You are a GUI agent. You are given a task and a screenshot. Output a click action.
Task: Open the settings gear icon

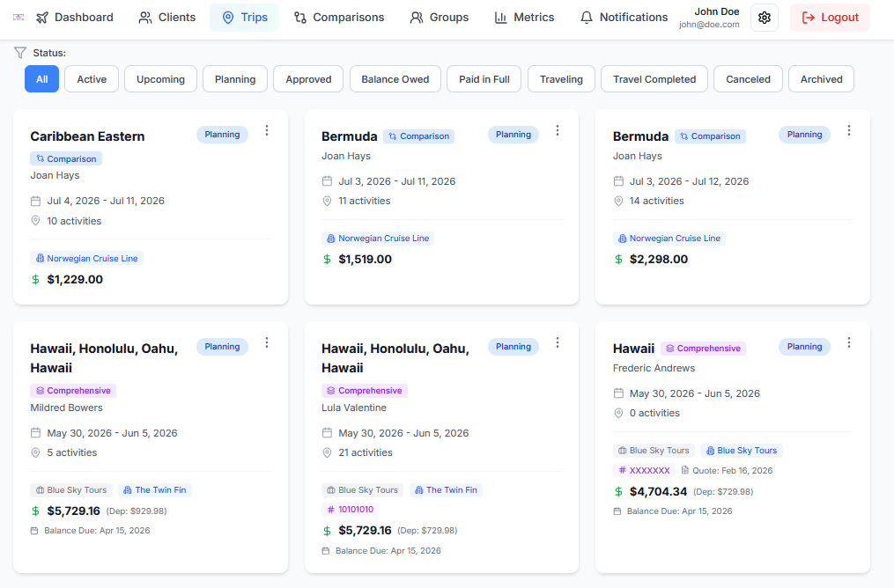coord(764,18)
